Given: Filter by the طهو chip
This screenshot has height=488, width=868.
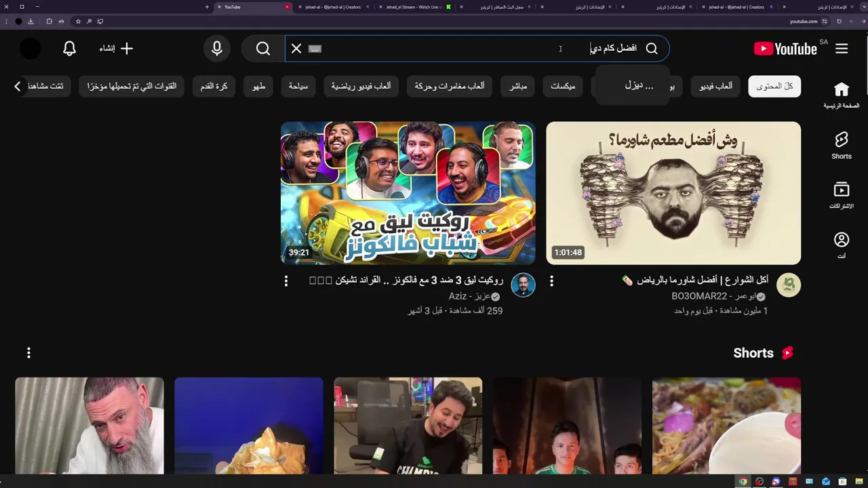Looking at the screenshot, I should [x=259, y=87].
